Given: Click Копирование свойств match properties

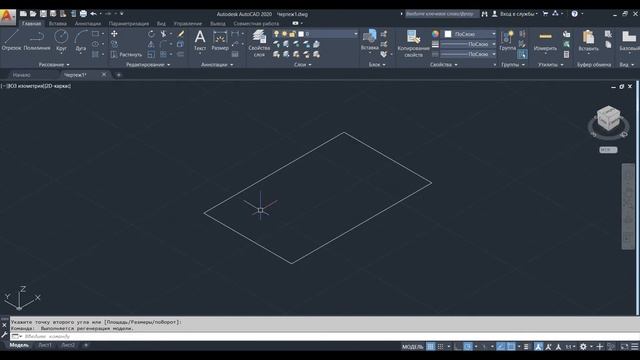Looking at the screenshot, I should [413, 43].
